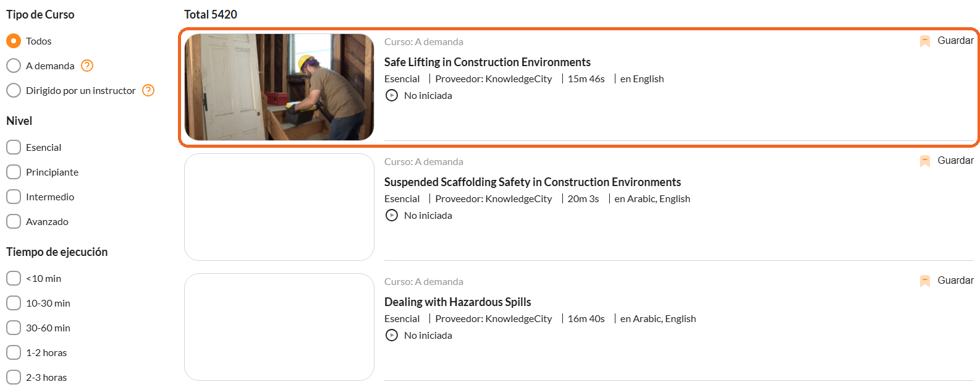Check the 1-2 horas duration filter

tap(14, 352)
